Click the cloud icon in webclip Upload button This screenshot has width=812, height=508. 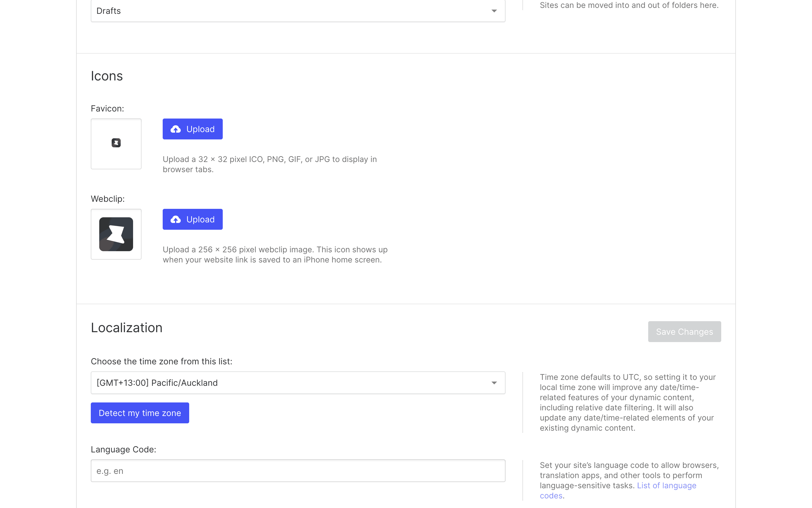[175, 219]
